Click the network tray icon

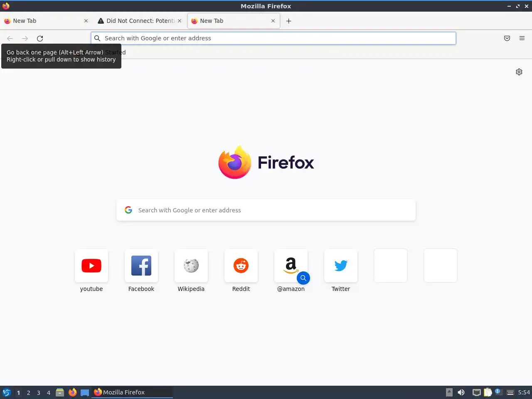(477, 392)
